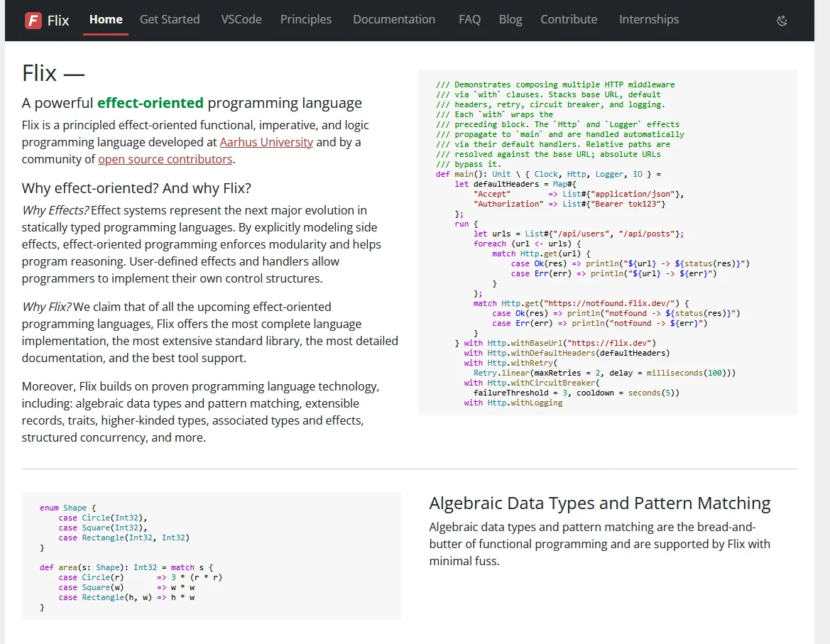Open the Contribute page
The width and height of the screenshot is (830, 644).
click(569, 20)
